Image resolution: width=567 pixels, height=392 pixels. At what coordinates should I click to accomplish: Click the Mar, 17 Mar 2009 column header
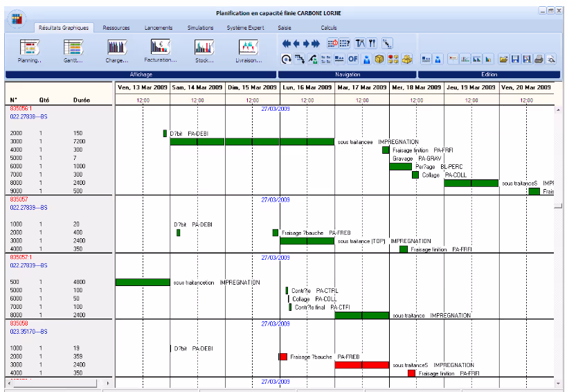pos(362,87)
